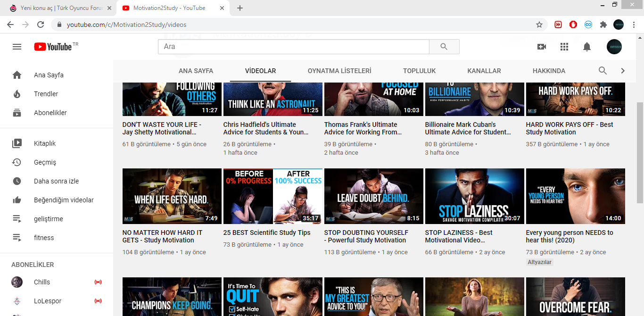Click WHEN LIFE GETS HARD thumbnail
Viewport: 644px width, 316px height.
click(172, 196)
